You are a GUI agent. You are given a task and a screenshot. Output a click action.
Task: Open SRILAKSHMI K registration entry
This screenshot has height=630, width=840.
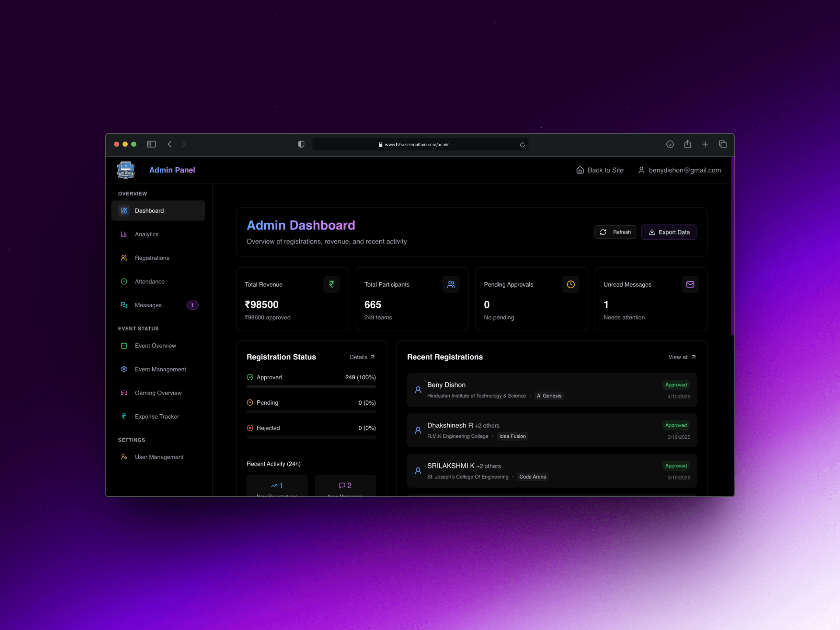point(552,471)
